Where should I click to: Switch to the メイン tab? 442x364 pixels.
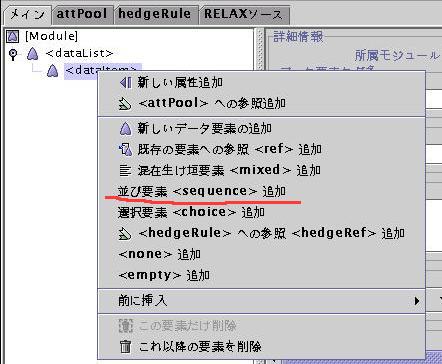[27, 15]
